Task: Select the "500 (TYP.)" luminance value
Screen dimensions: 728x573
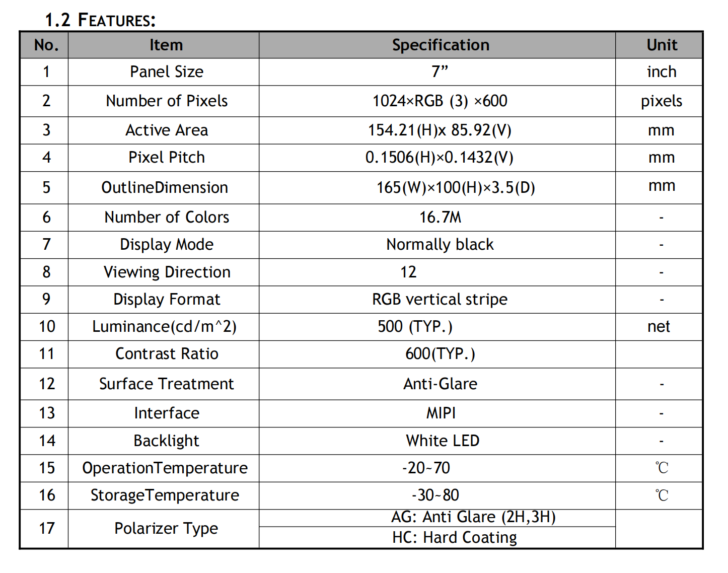Action: [x=415, y=326]
